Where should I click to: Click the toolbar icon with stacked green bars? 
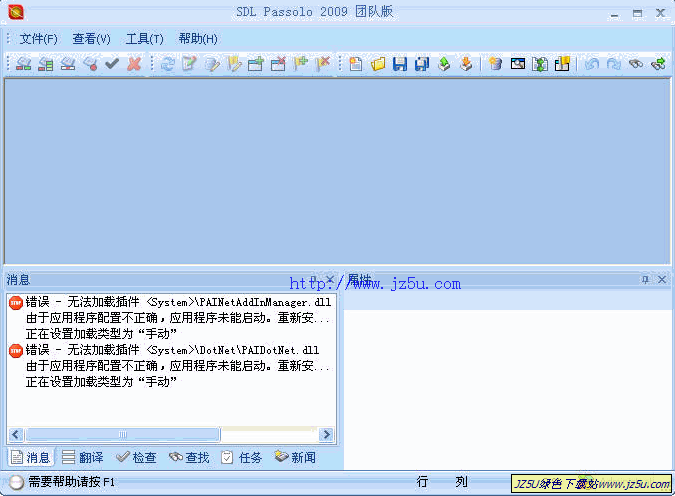pos(46,64)
